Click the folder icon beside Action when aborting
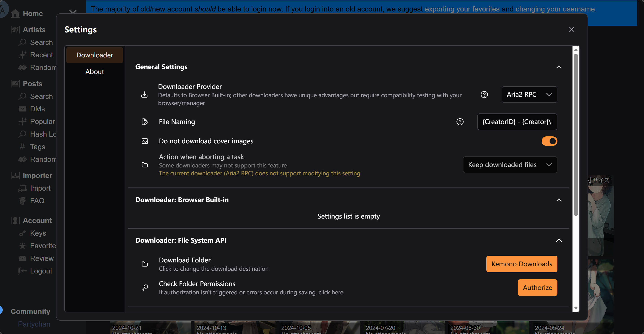This screenshot has height=334, width=644. (145, 165)
